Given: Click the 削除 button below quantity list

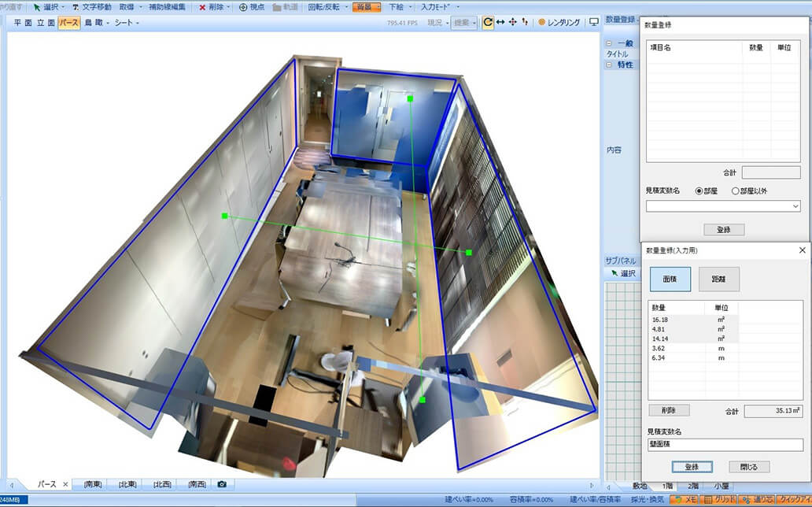Looking at the screenshot, I should [x=669, y=410].
